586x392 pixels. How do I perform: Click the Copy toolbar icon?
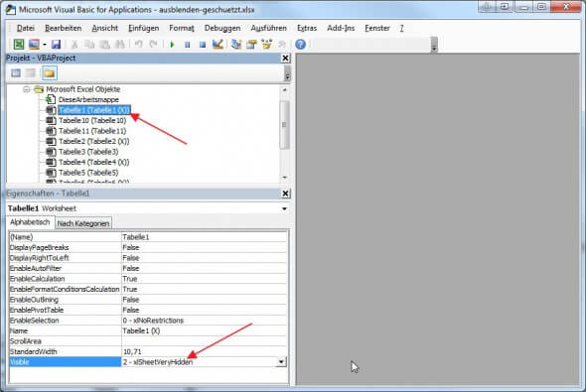pyautogui.click(x=89, y=45)
